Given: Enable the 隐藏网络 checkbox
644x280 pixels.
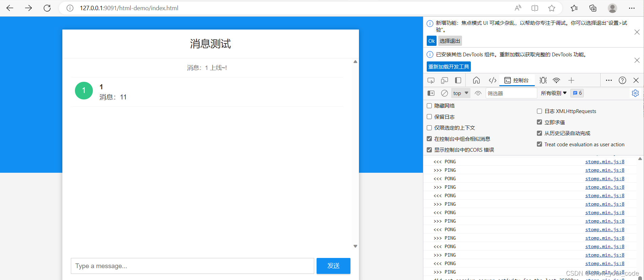Looking at the screenshot, I should [x=429, y=106].
